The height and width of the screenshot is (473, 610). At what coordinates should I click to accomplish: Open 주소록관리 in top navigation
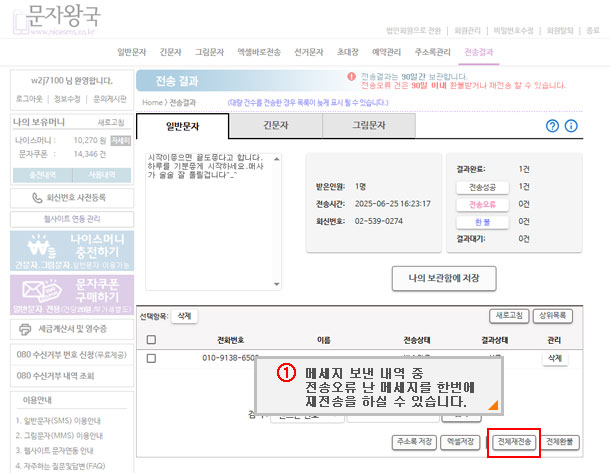(430, 51)
